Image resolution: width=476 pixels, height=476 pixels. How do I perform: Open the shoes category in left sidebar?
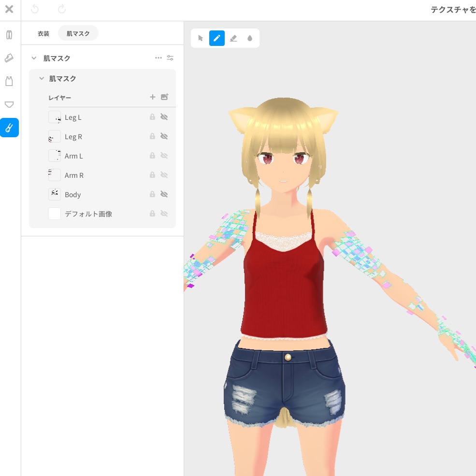click(x=9, y=58)
